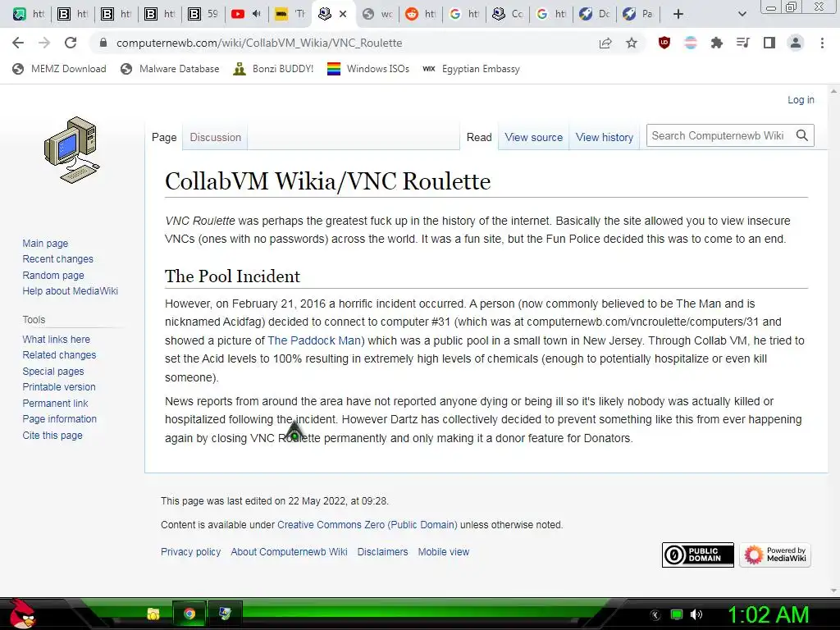This screenshot has width=840, height=630.
Task: Open the Permanent link
Action: coord(55,404)
